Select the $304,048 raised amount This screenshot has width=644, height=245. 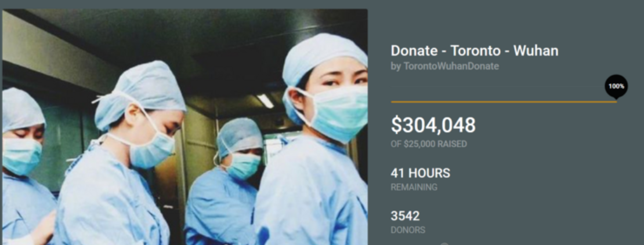(433, 125)
